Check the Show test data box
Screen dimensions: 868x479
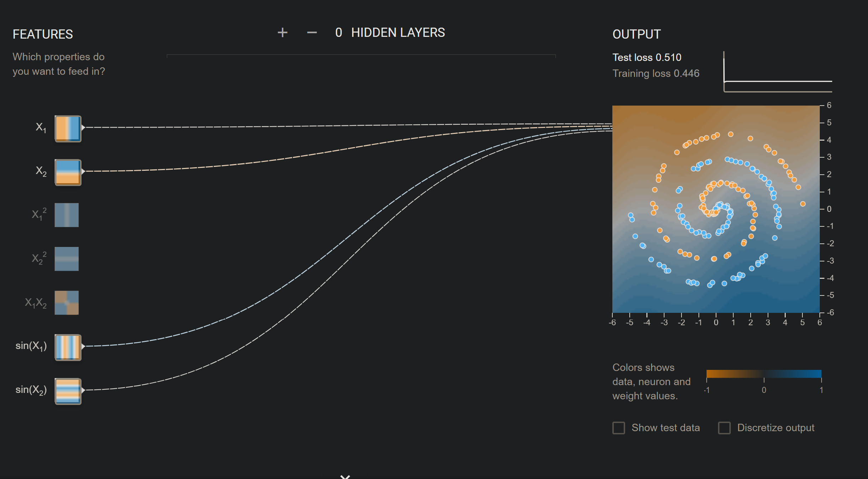[619, 428]
